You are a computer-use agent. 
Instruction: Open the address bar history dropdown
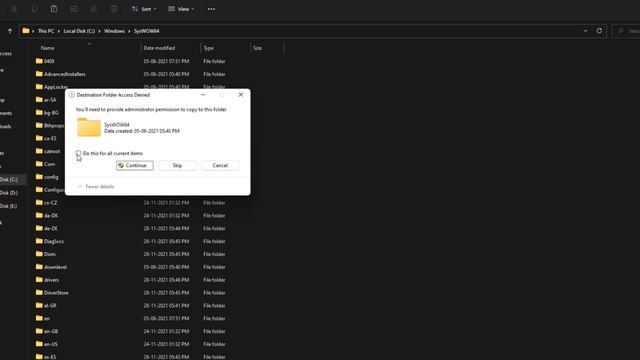coord(586,31)
